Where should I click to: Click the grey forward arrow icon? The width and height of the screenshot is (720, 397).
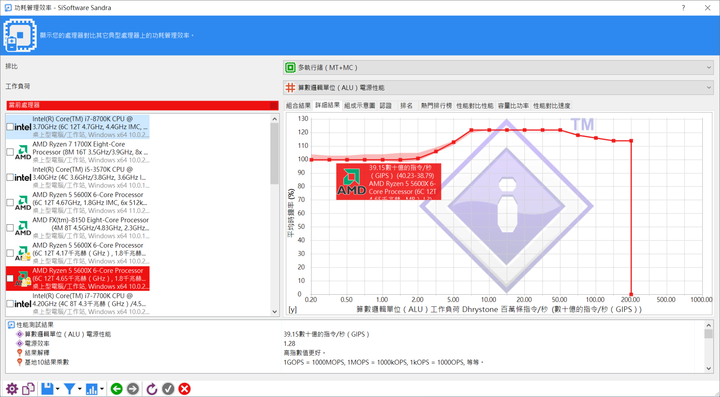[133, 389]
